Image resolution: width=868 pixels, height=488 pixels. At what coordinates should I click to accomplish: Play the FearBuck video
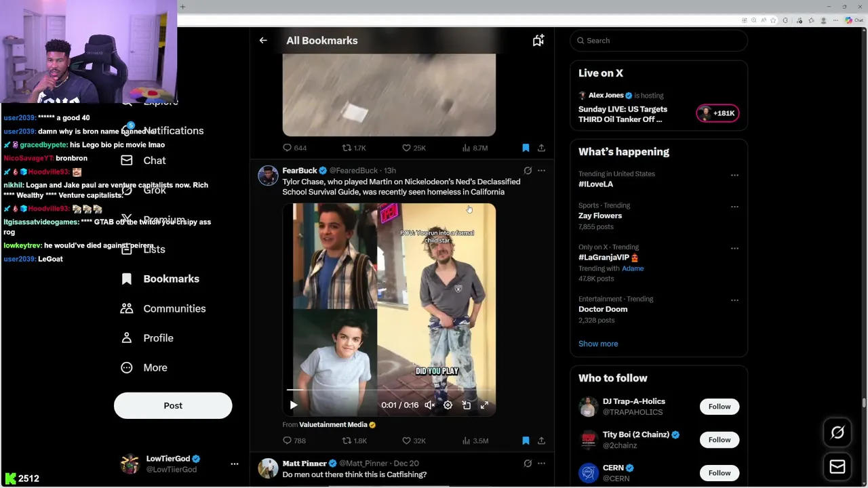(293, 405)
